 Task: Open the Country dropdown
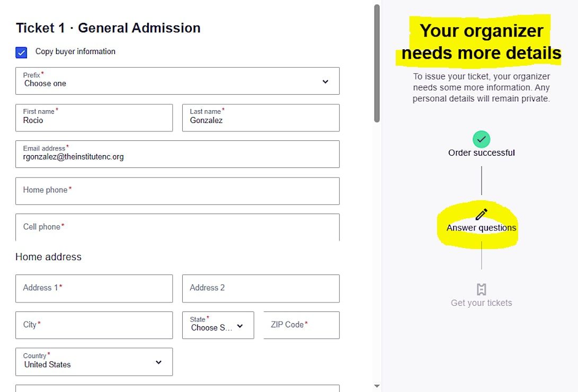click(x=94, y=362)
